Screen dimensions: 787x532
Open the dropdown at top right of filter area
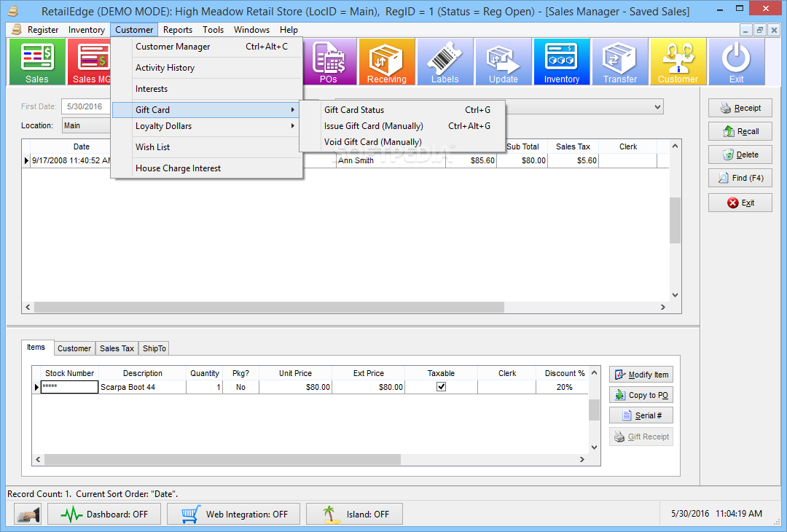pos(657,107)
